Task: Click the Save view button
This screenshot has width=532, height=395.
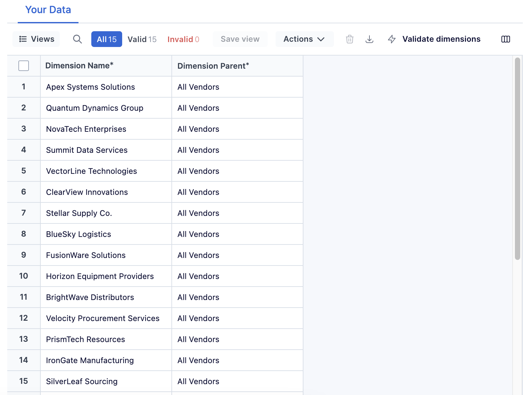Action: tap(240, 39)
